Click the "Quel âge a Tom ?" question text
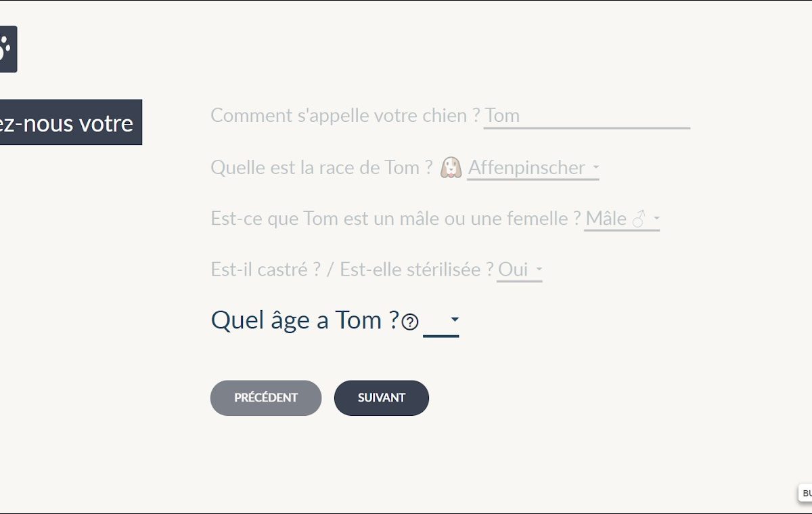This screenshot has width=812, height=514. [x=304, y=320]
